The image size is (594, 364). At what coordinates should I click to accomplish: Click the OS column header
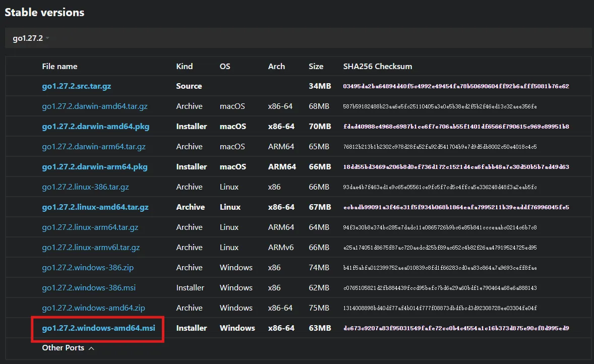click(225, 66)
